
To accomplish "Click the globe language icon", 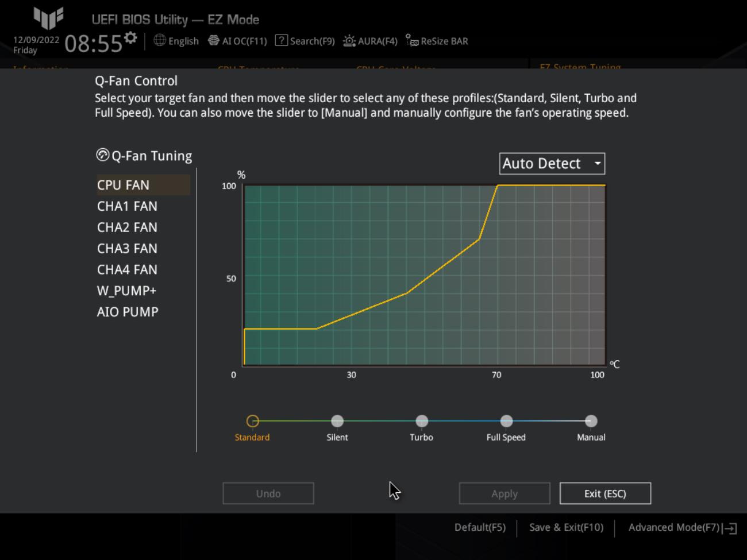I will (x=160, y=40).
